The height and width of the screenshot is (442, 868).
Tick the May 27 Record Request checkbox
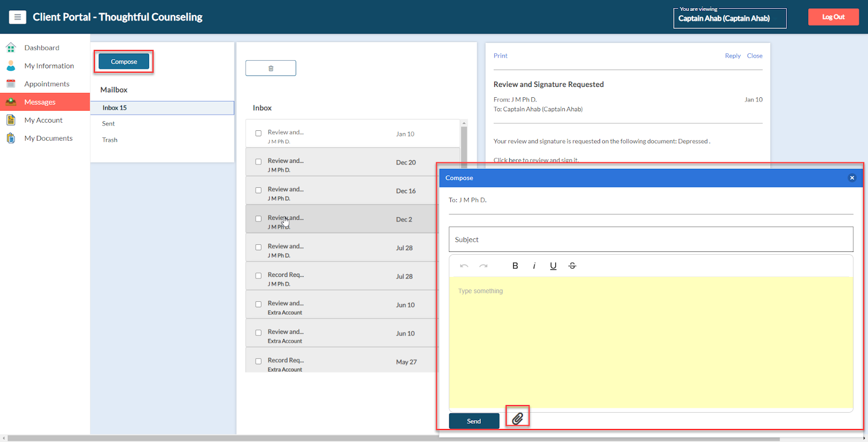coord(259,362)
